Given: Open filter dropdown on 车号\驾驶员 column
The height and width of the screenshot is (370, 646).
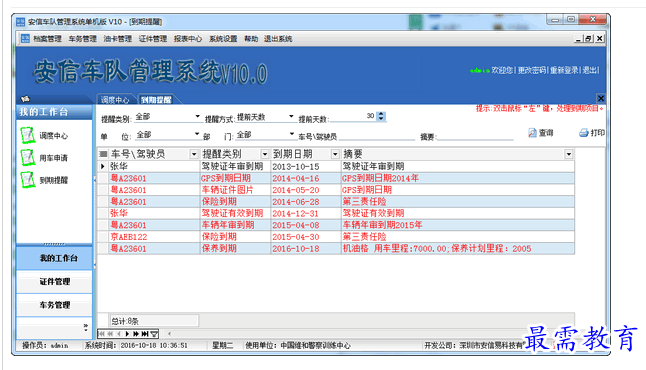Looking at the screenshot, I should [194, 154].
